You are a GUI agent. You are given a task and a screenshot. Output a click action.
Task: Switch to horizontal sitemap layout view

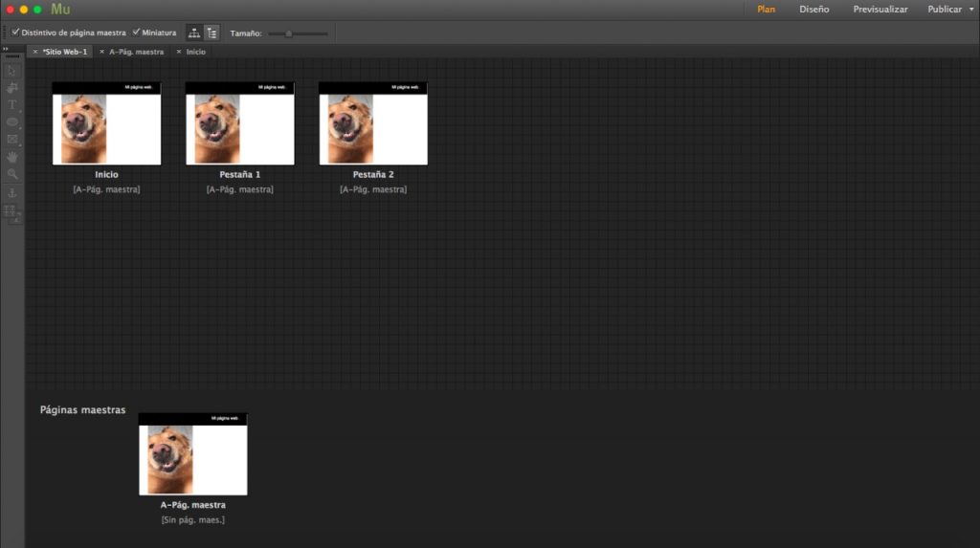pyautogui.click(x=194, y=33)
